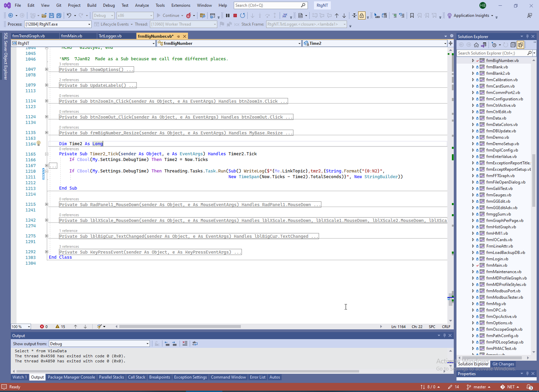Click the warnings count showing 15
This screenshot has height=392, width=539.
point(60,327)
